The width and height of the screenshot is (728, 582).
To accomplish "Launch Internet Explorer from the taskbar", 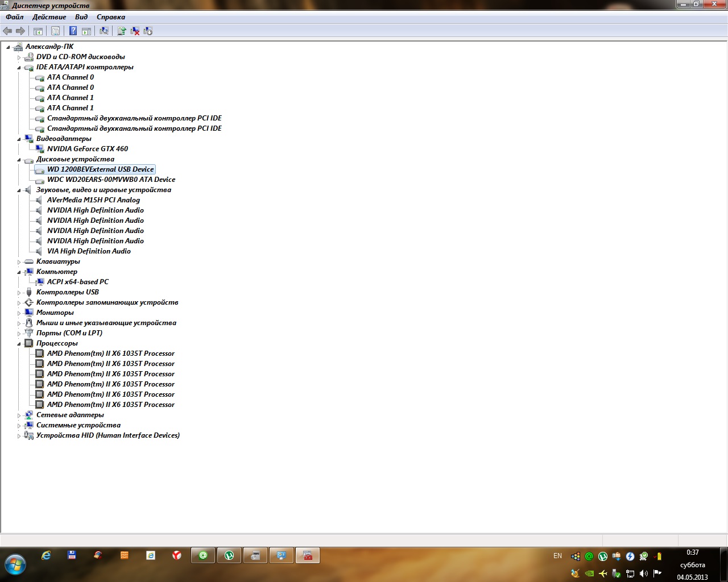I will coord(46,555).
